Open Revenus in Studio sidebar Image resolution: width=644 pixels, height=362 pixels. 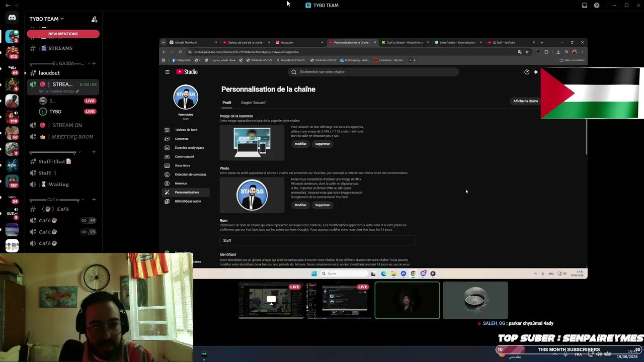[186, 184]
